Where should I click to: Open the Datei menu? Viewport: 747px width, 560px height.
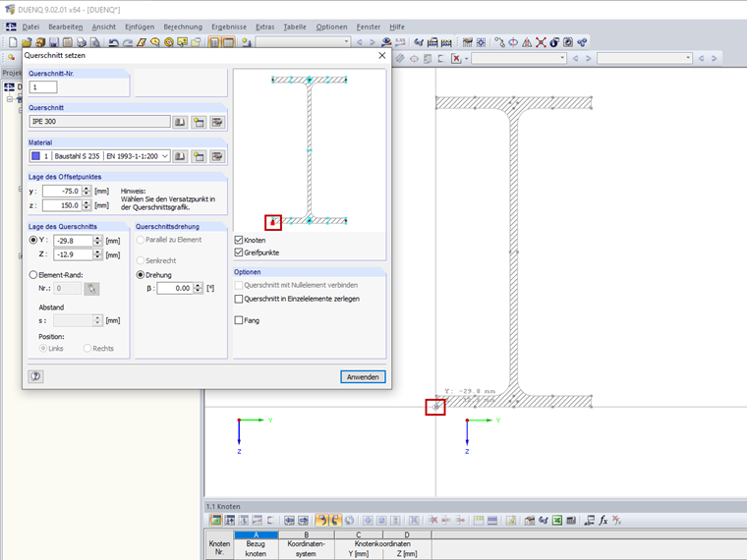click(x=30, y=27)
